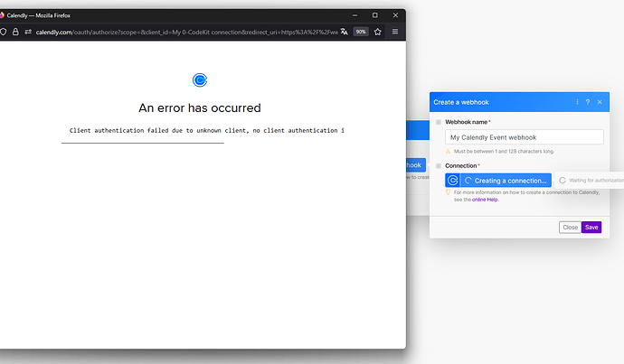Expand the Webhook name field toggle
Viewport: 624px width, 364px height.
pos(438,122)
